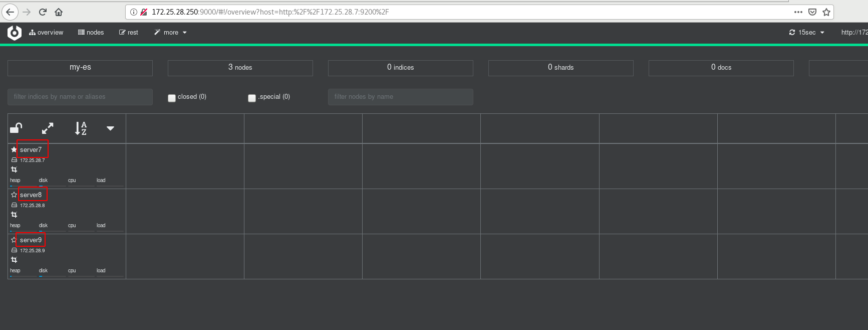The height and width of the screenshot is (330, 868).
Task: Select the server8 node name
Action: tap(31, 195)
